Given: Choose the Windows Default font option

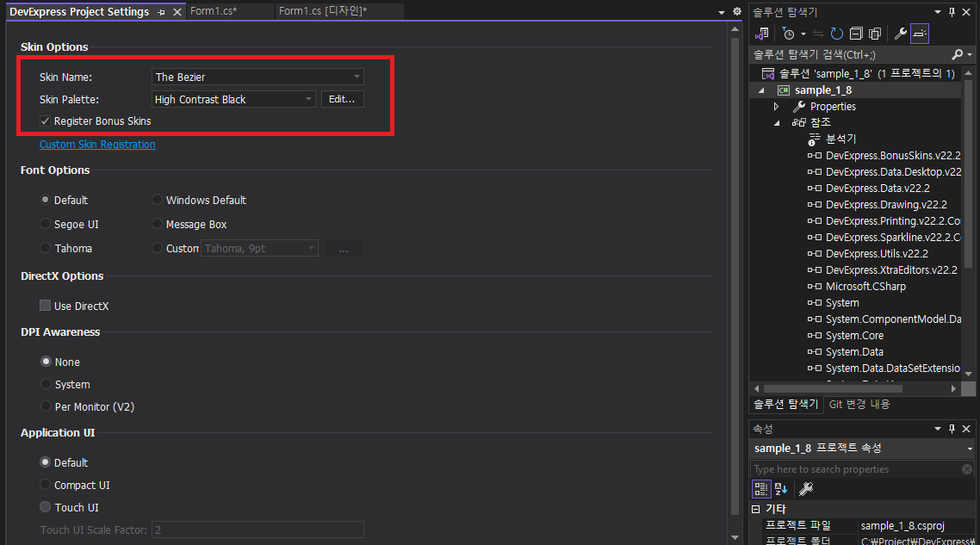Looking at the screenshot, I should coord(157,200).
